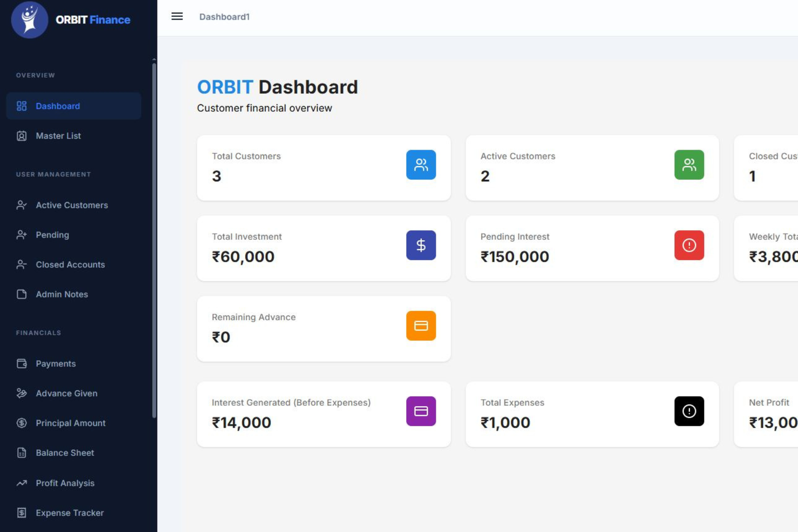
Task: Open Profit Analysis page
Action: pos(74,483)
